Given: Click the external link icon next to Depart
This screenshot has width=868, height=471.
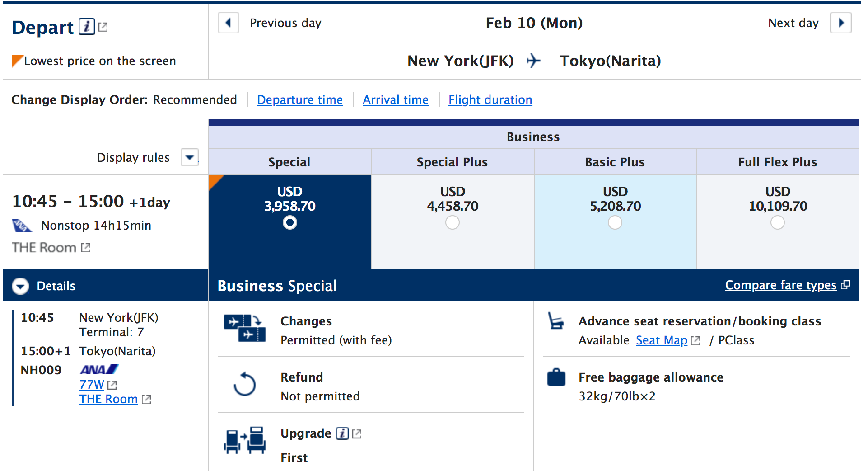Looking at the screenshot, I should (103, 27).
